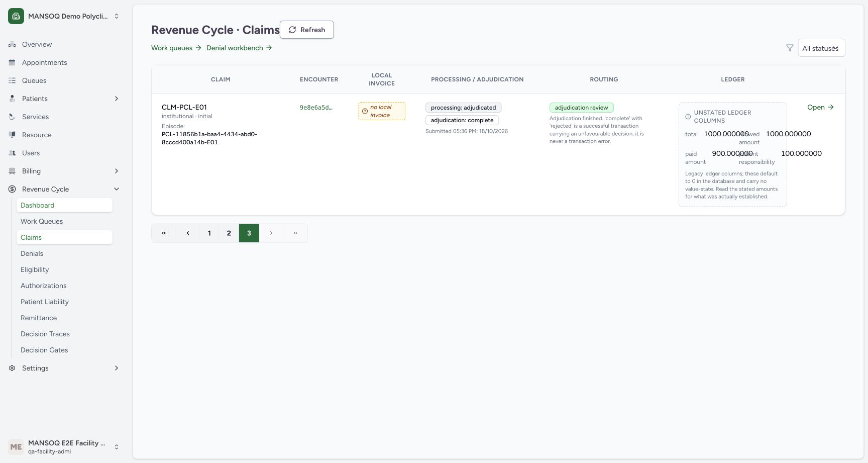Click the info icon beside Unstated Ledger Columns

point(688,117)
